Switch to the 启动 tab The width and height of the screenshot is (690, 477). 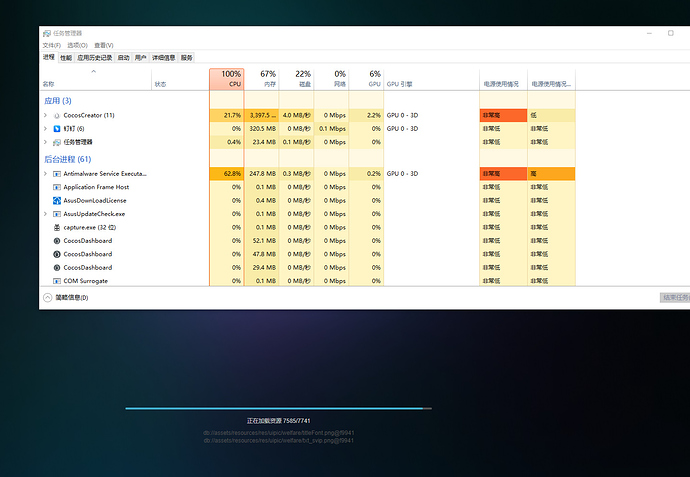[124, 58]
